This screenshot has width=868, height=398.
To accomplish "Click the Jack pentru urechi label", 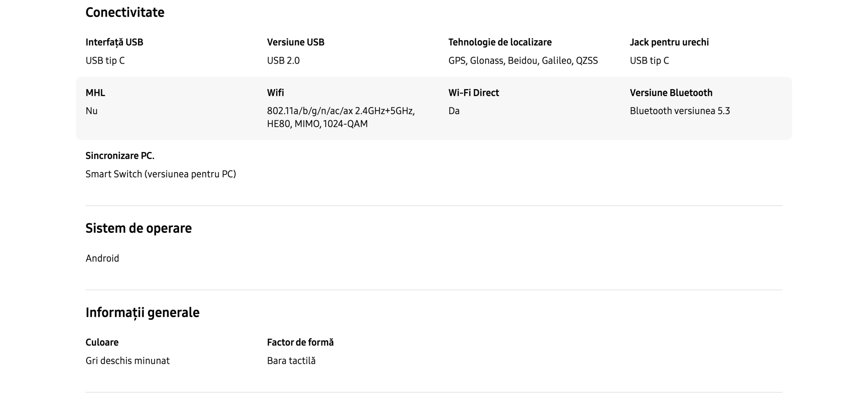I will coord(669,42).
